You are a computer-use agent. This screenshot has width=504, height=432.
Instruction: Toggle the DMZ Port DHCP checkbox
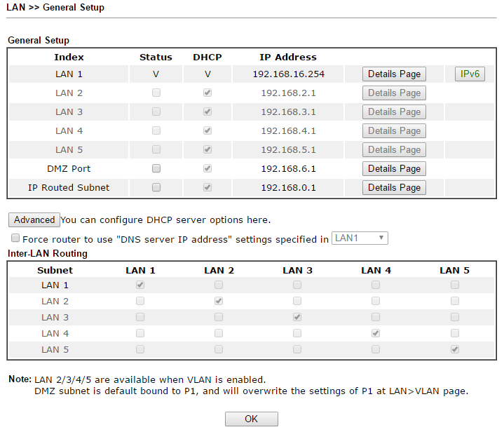tap(207, 168)
